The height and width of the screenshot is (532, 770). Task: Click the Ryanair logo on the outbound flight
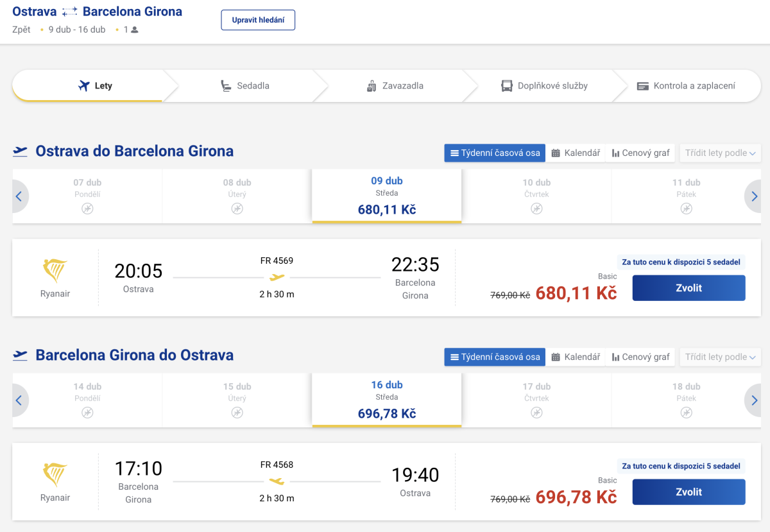[55, 271]
